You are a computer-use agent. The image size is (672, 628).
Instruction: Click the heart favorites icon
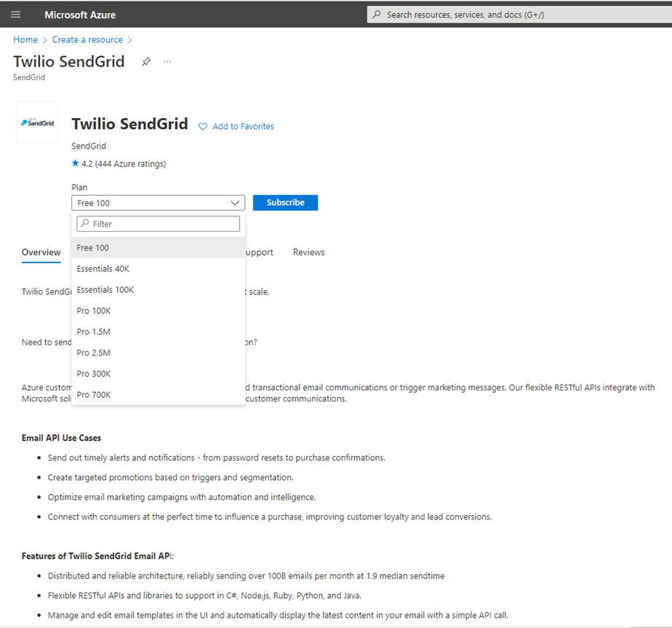coord(203,126)
